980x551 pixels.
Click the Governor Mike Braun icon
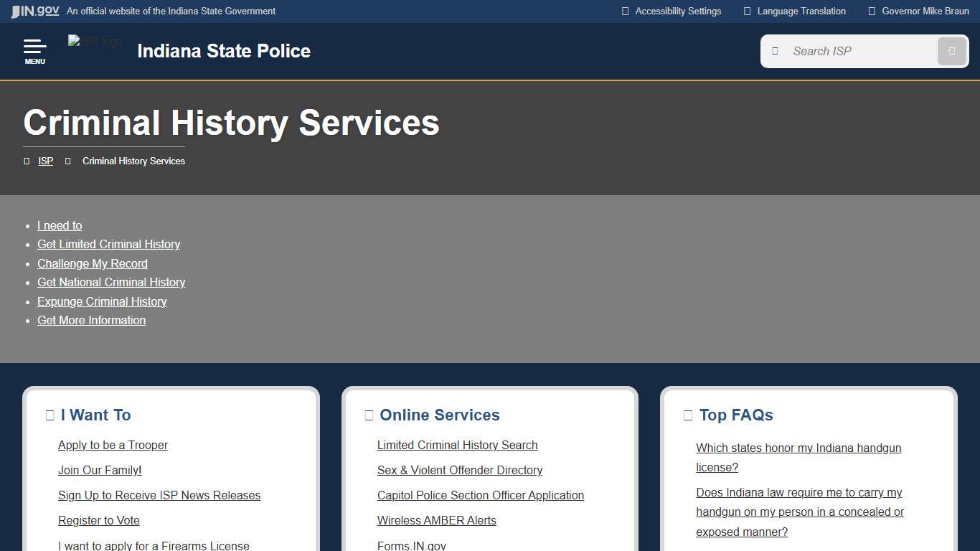872,11
